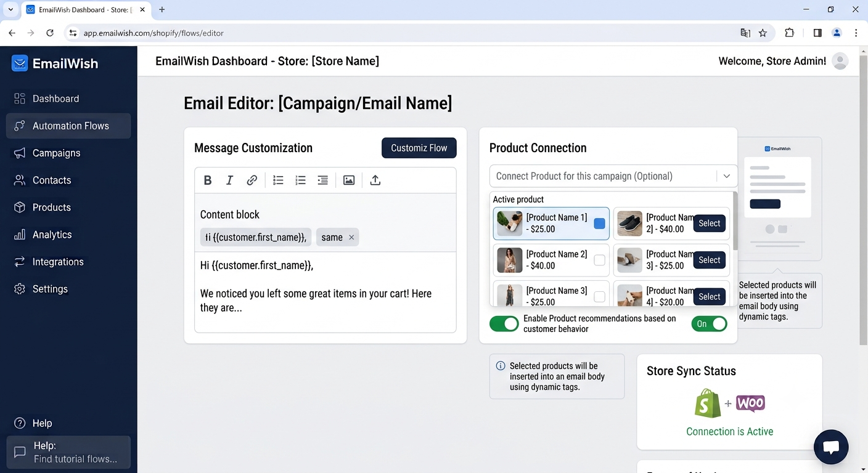The width and height of the screenshot is (868, 473).
Task: Reload the browser page
Action: 50,33
